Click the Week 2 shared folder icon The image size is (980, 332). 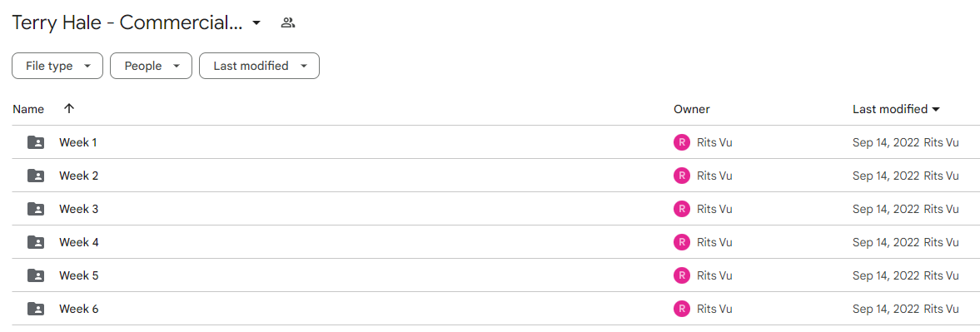[x=37, y=176]
